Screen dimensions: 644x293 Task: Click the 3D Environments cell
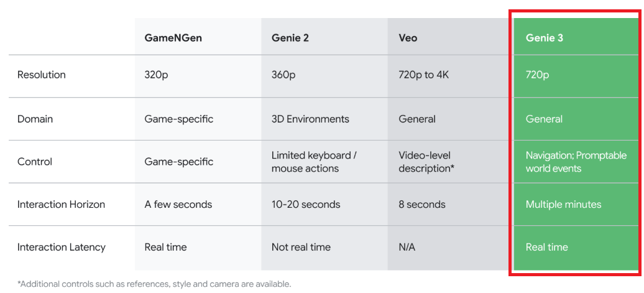310,119
